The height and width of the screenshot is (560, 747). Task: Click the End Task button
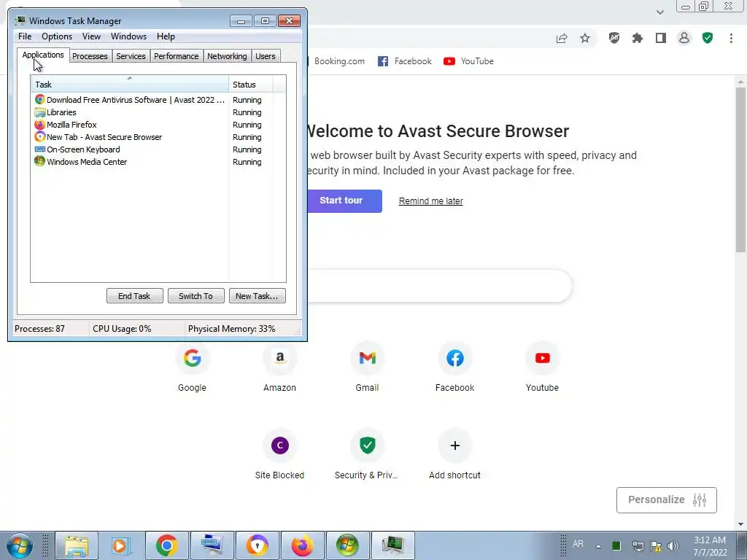[134, 296]
